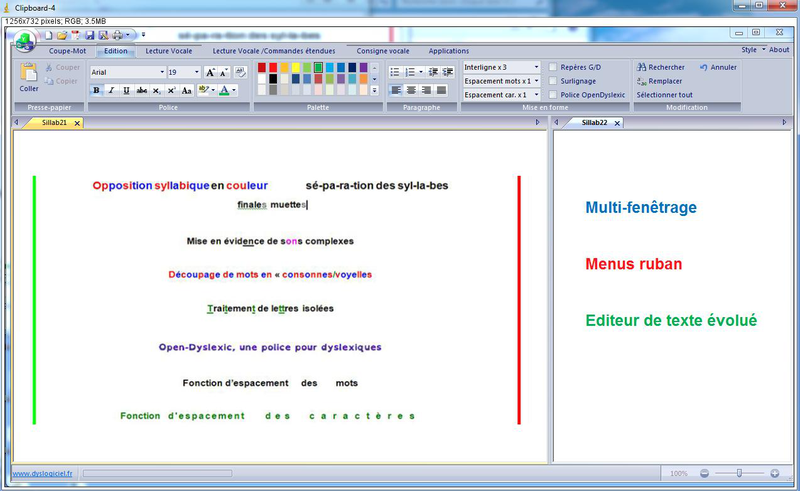Open the www.dyslogiciel.fr link

39,473
